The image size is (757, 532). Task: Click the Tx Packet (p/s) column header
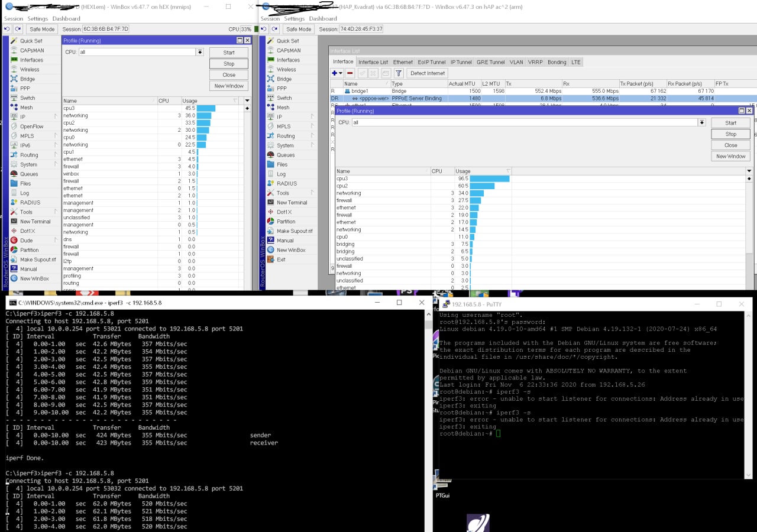(x=642, y=84)
